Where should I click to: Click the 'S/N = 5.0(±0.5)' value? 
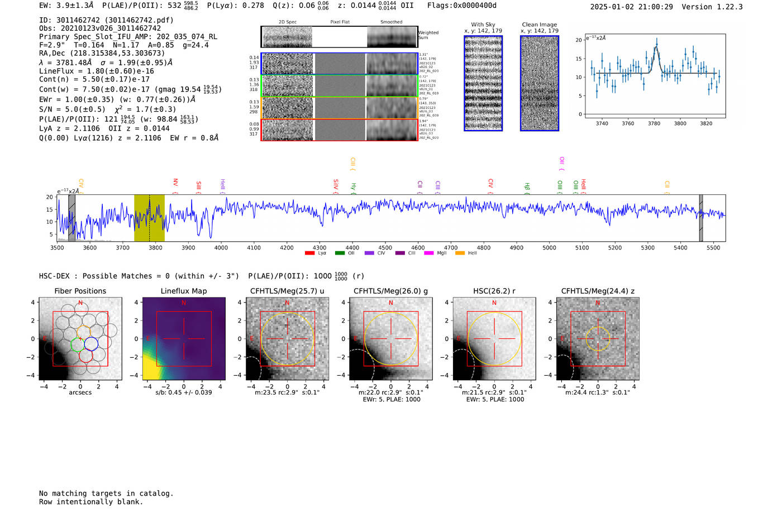(72, 109)
